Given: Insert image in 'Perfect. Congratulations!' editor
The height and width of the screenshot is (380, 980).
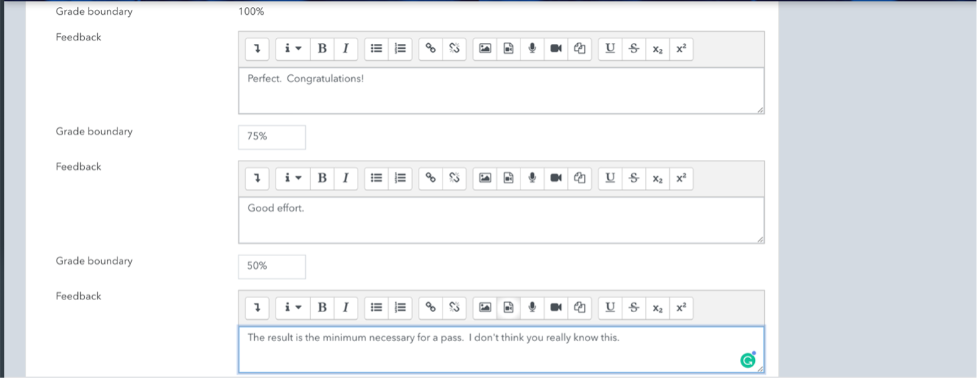Looking at the screenshot, I should tap(485, 49).
